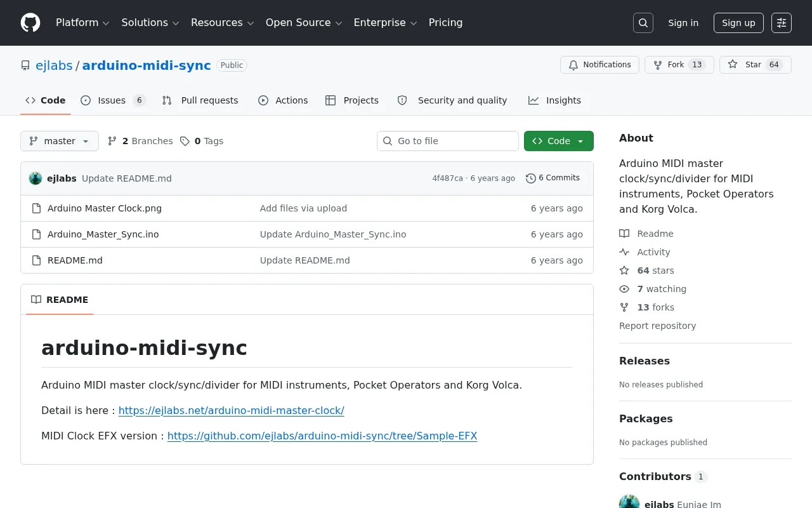View the 2 Branches link
The height and width of the screenshot is (508, 812).
coord(140,141)
